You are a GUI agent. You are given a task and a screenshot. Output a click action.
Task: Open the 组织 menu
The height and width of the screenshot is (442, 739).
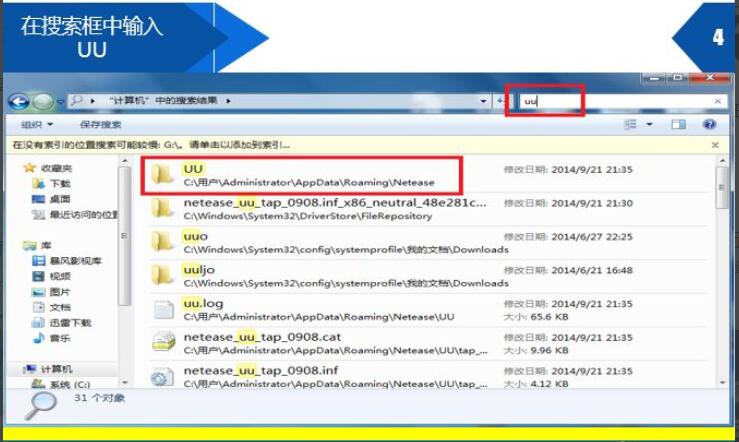tap(37, 124)
